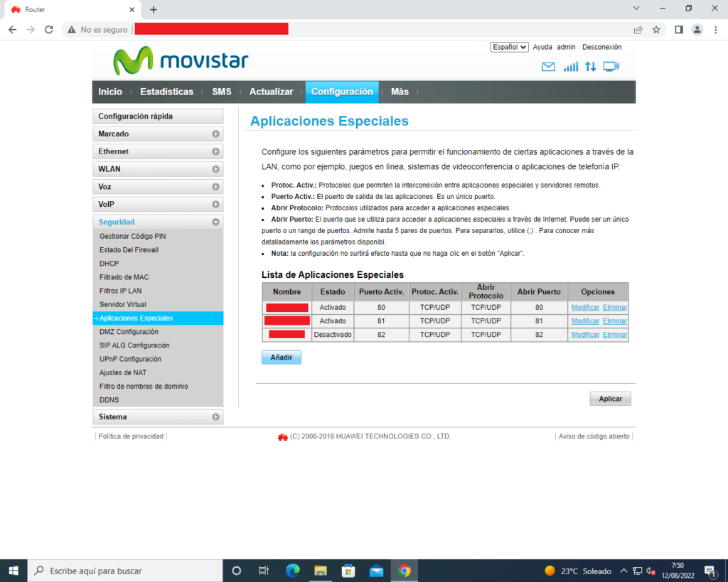
Task: Click the Aplicar button
Action: pos(610,399)
